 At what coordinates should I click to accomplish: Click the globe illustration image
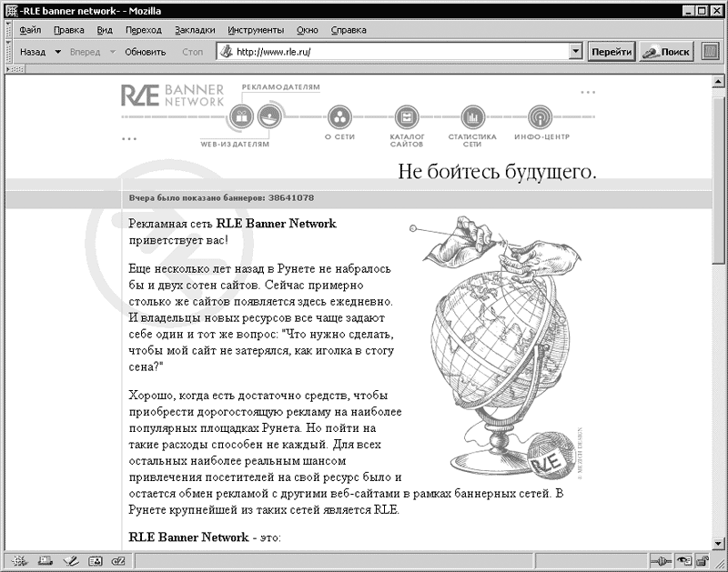[x=496, y=347]
